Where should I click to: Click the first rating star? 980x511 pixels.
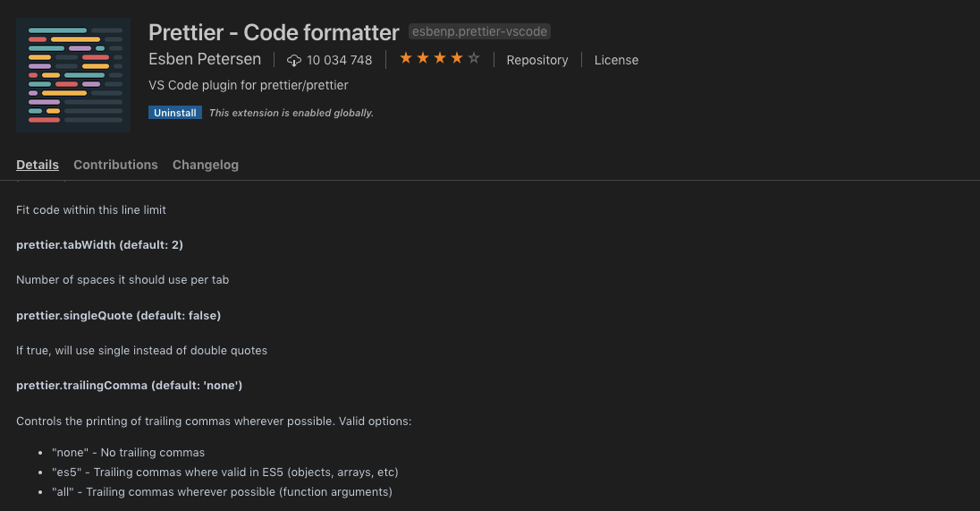click(x=406, y=58)
